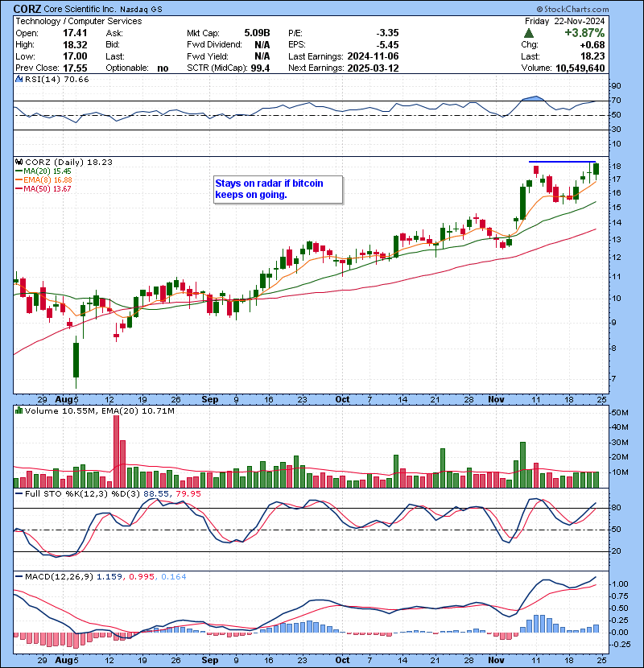Click the Volume 10.55M, EMA(20) 10.71M label
The height and width of the screenshot is (668, 644).
(x=100, y=410)
